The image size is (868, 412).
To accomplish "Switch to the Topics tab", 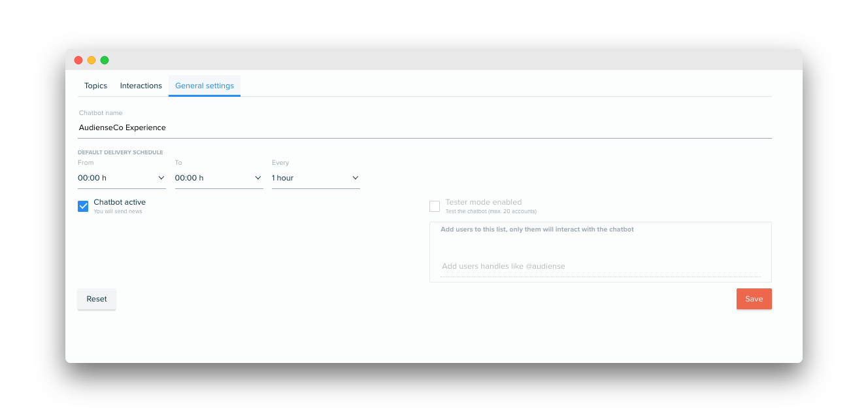I will 95,86.
